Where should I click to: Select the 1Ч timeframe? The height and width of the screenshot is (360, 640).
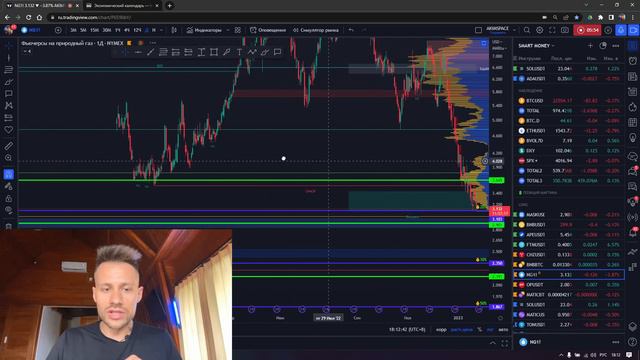click(118, 30)
